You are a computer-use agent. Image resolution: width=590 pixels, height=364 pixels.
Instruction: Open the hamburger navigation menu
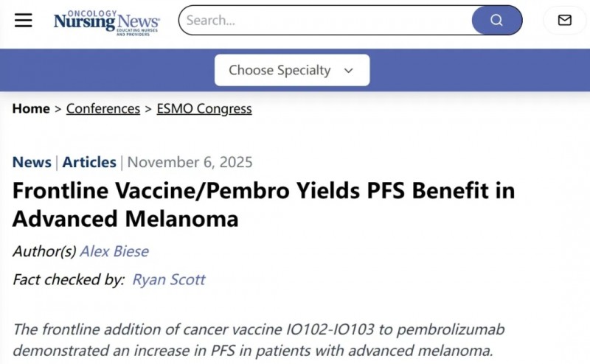pos(24,20)
